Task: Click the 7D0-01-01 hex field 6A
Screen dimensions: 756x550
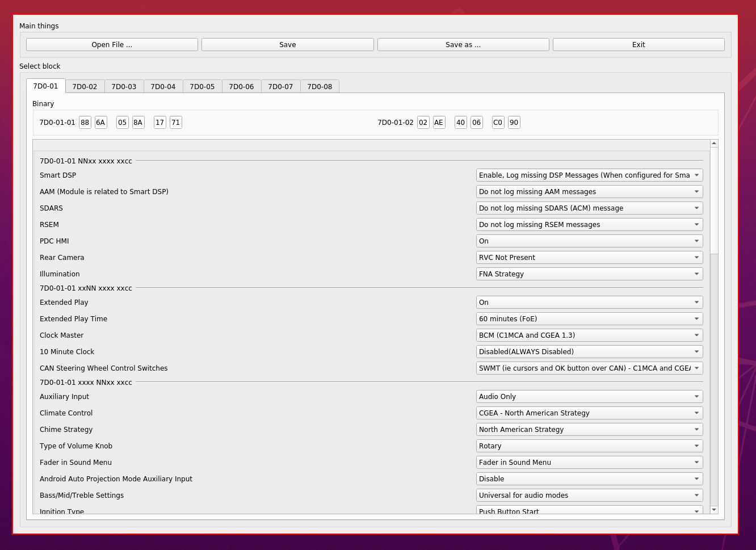Action: [x=101, y=123]
